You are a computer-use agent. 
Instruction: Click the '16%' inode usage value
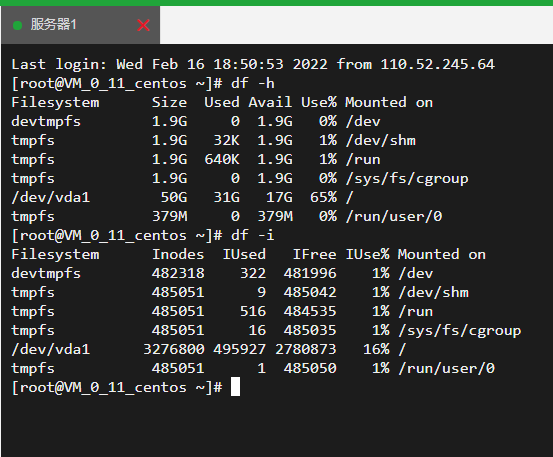(376, 349)
